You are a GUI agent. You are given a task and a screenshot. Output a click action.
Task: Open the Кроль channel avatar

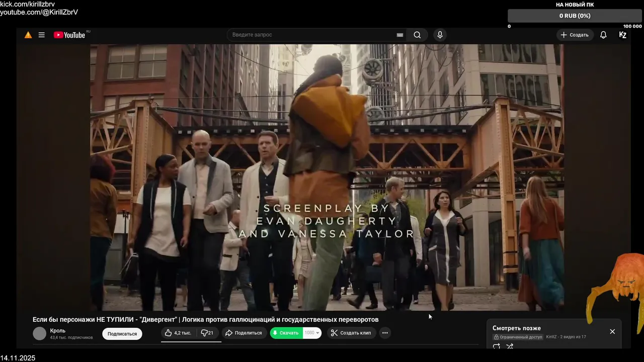pyautogui.click(x=39, y=333)
